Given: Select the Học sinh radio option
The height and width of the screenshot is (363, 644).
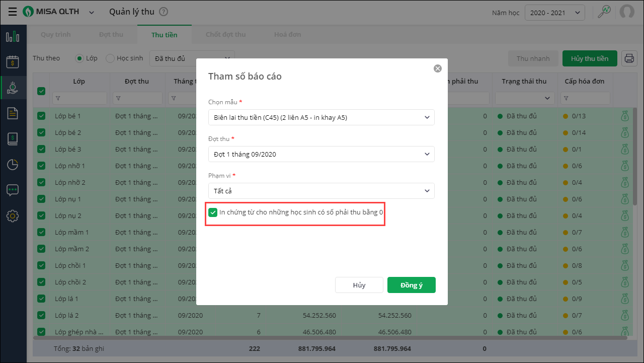Looking at the screenshot, I should pos(110,58).
